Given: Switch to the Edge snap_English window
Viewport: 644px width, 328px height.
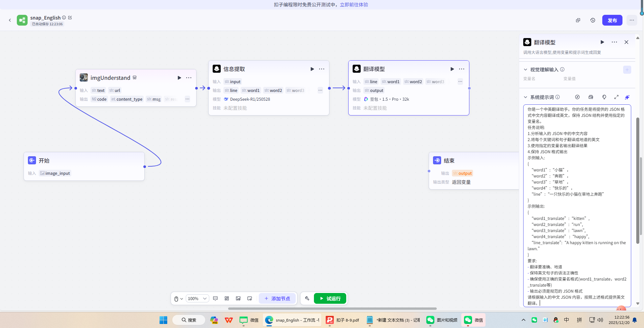Looking at the screenshot, I should click(x=292, y=320).
